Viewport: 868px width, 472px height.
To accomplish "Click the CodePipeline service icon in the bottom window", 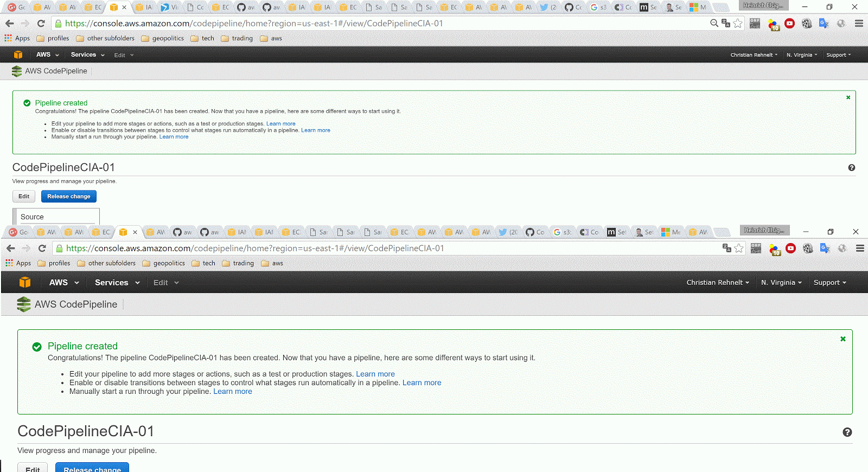I will [23, 304].
